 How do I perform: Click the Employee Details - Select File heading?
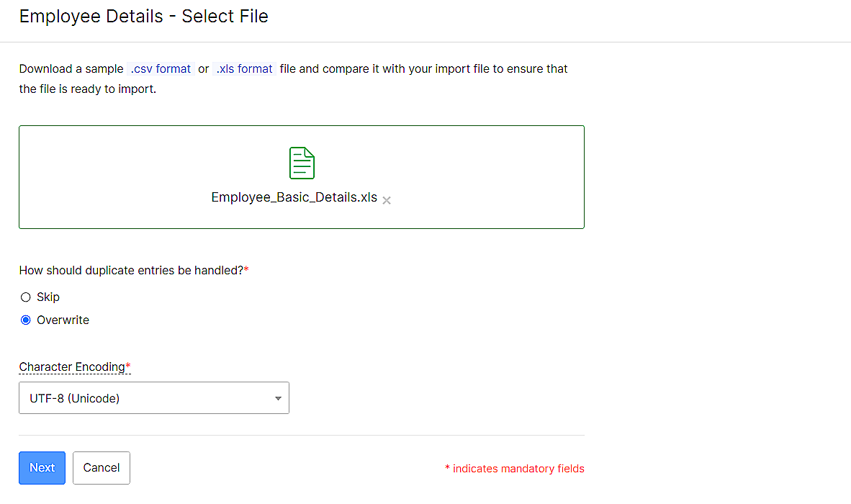point(143,16)
